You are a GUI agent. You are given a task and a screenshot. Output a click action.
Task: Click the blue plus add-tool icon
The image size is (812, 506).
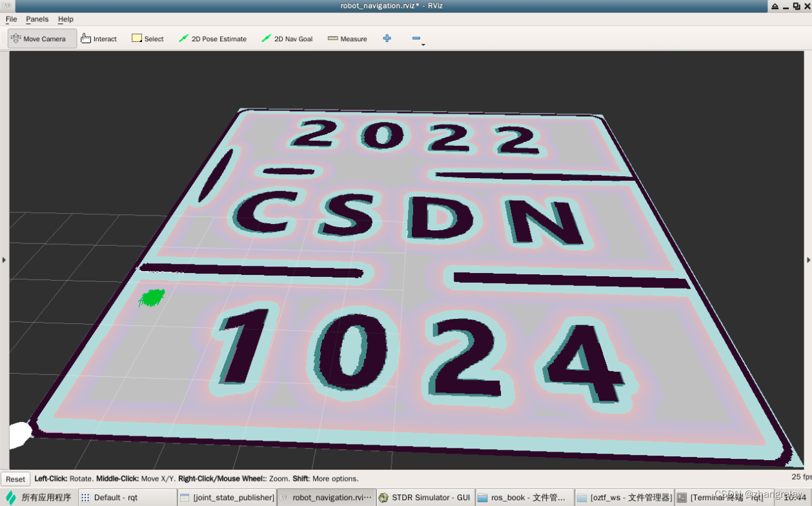click(387, 39)
